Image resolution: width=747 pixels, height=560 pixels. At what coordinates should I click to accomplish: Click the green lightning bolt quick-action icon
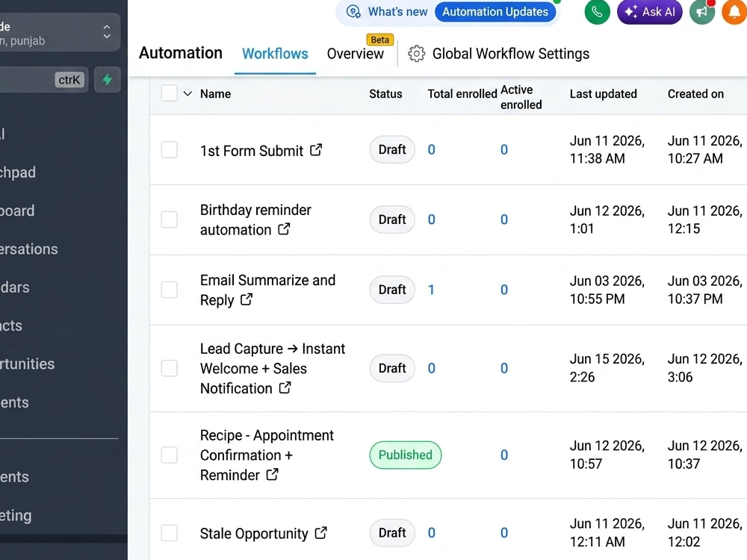pyautogui.click(x=107, y=80)
